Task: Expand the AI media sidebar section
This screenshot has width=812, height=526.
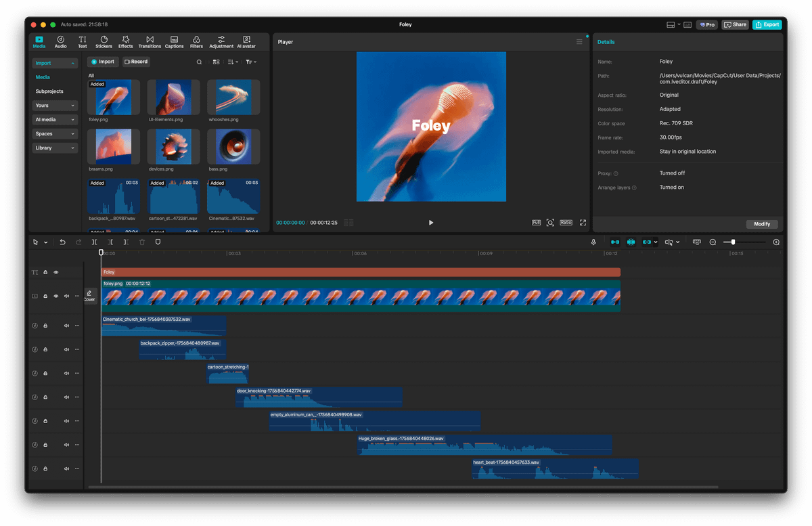Action: (x=55, y=120)
